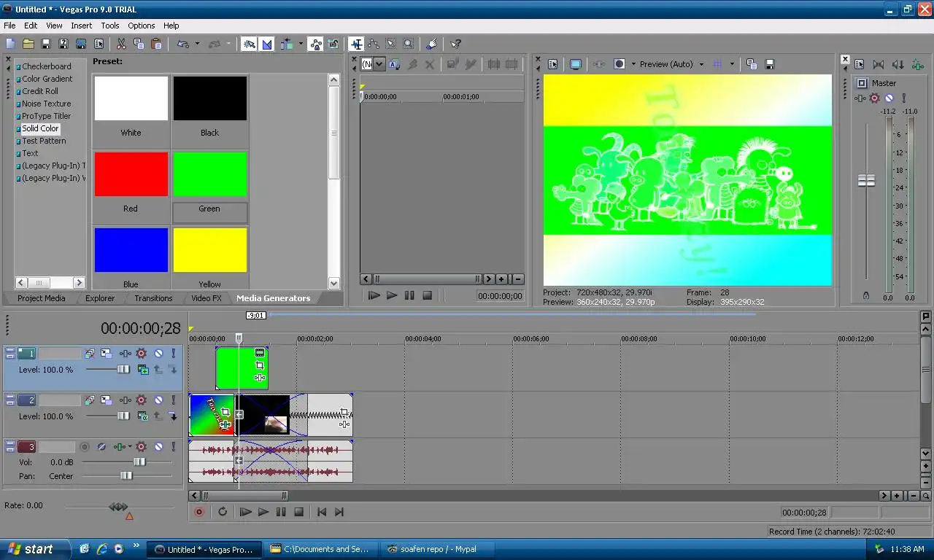The image size is (934, 560).
Task: Select Credit Roll in generator list
Action: [40, 91]
